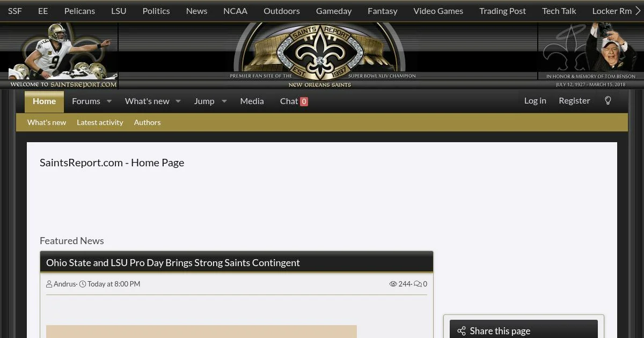Image resolution: width=644 pixels, height=338 pixels.
Task: Open the Locker Rm category
Action: coord(612,11)
